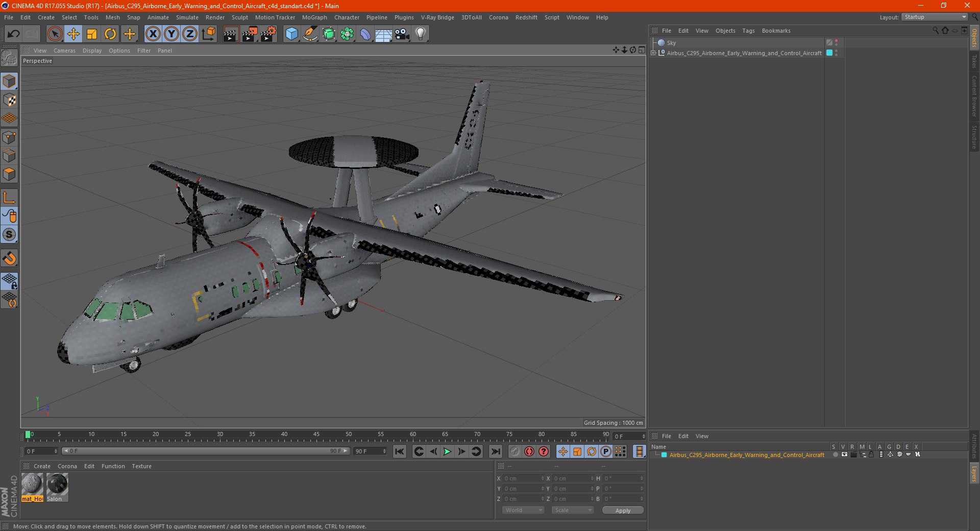Open the World coordinate dropdown

(523, 510)
